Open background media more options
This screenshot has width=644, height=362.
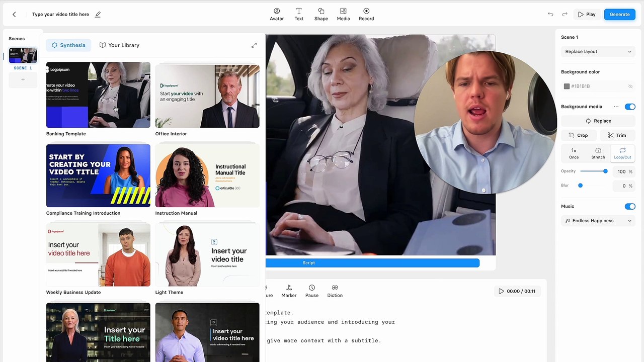(616, 107)
